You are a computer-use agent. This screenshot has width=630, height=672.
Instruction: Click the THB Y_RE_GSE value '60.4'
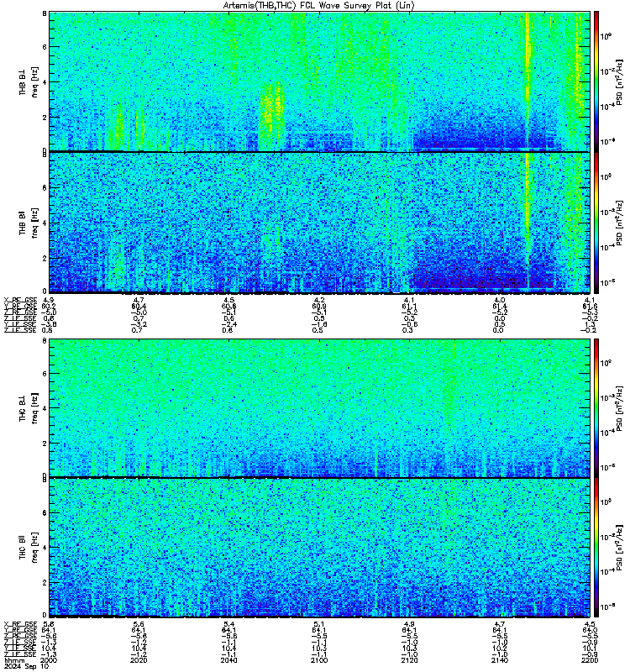139,306
